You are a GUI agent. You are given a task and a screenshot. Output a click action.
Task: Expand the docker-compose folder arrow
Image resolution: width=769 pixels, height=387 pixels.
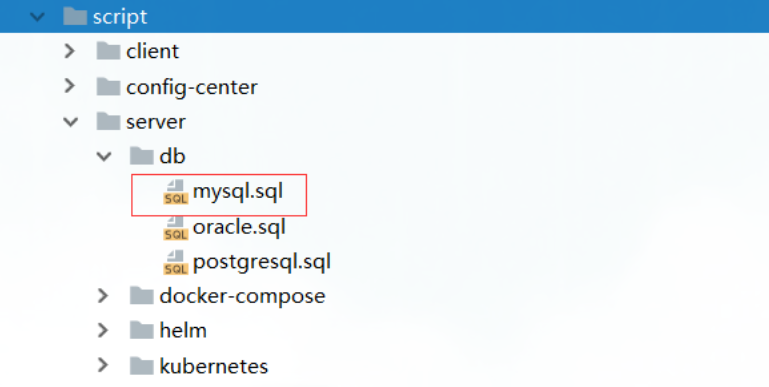[103, 296]
